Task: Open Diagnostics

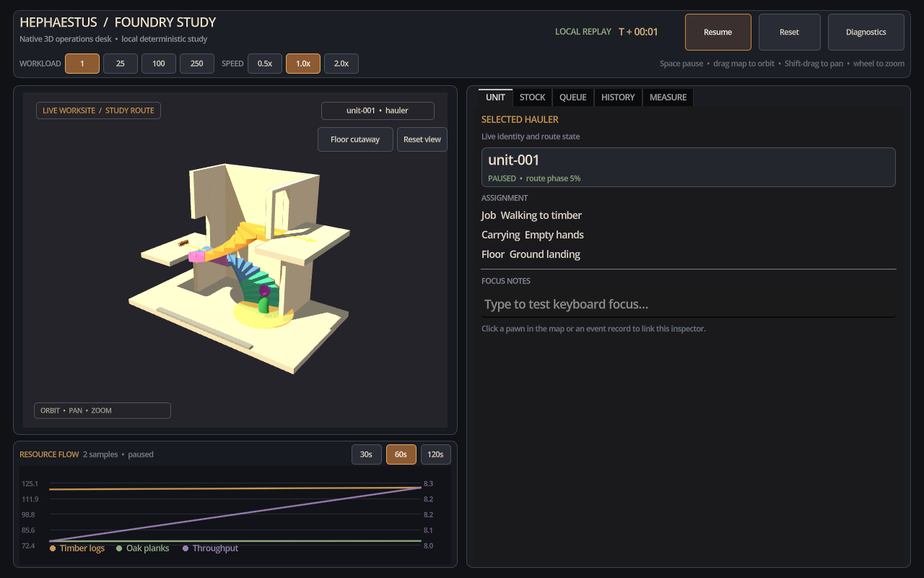Action: (x=866, y=32)
